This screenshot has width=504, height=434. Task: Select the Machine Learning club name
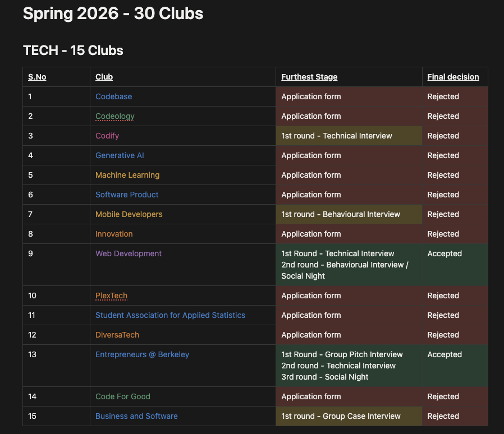tap(127, 175)
